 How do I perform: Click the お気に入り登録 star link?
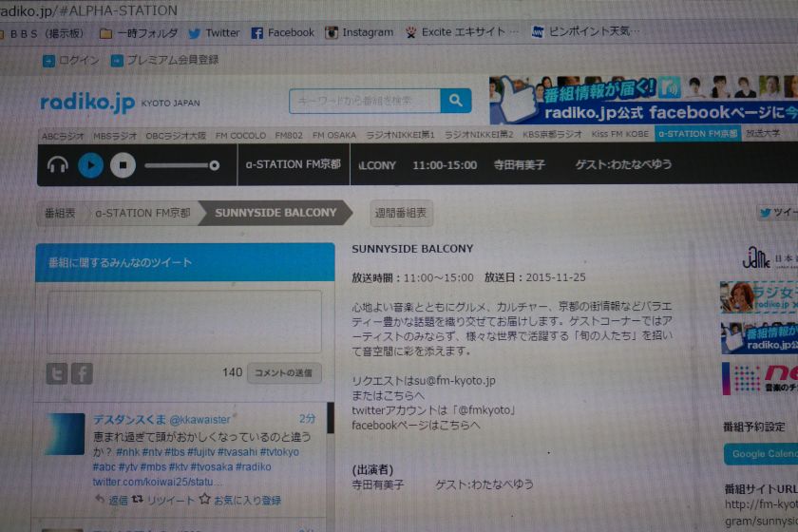240,501
